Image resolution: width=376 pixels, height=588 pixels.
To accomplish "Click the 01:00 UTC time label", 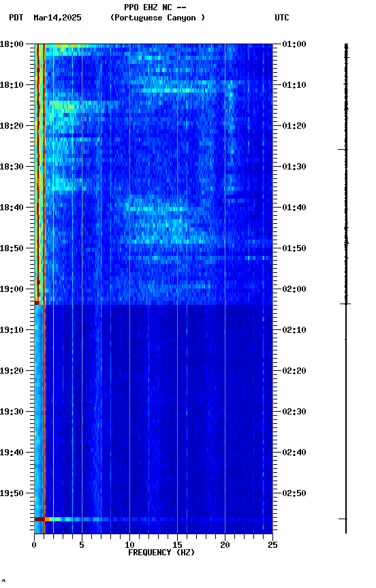I will 294,44.
